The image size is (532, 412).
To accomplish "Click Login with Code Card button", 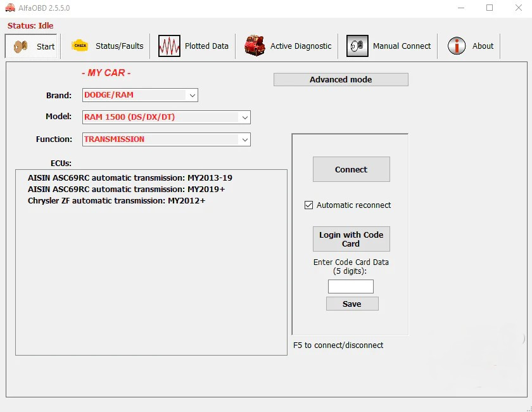I will point(351,239).
